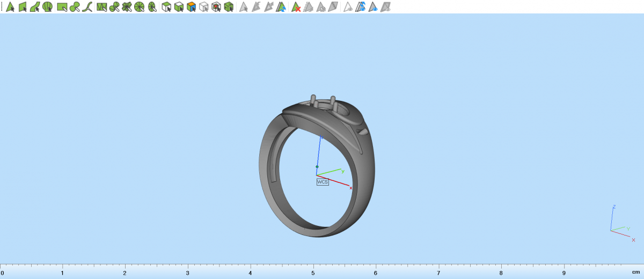This screenshot has height=279, width=644.
Task: Click the toolbar drag handle at far left
Action: pyautogui.click(x=2, y=7)
